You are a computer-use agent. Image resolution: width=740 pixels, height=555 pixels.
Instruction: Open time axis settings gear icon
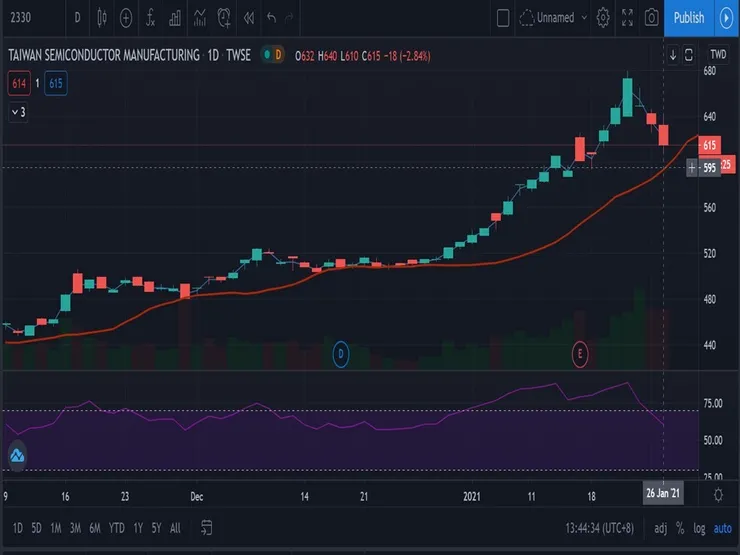pyautogui.click(x=718, y=495)
